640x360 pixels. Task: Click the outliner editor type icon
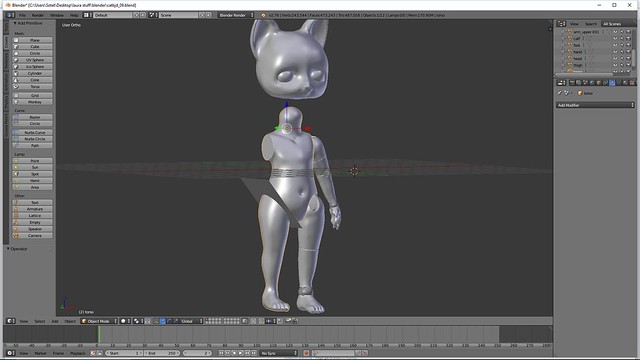561,24
